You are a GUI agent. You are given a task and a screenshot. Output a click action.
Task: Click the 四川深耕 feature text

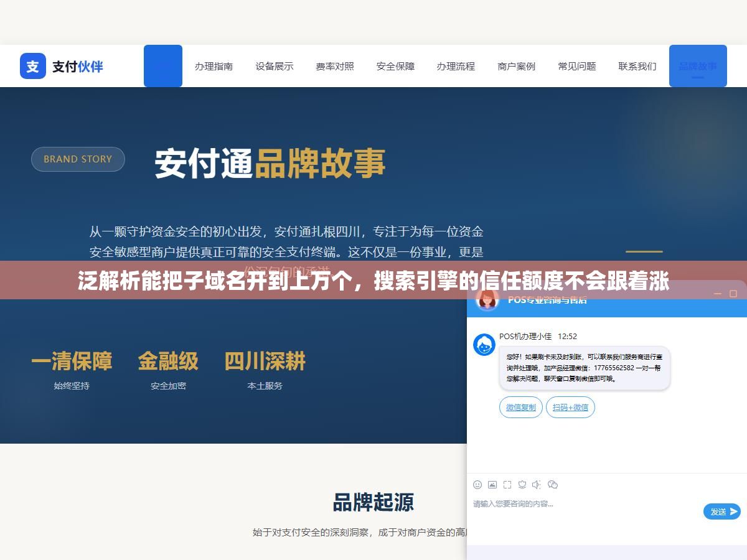tap(265, 362)
